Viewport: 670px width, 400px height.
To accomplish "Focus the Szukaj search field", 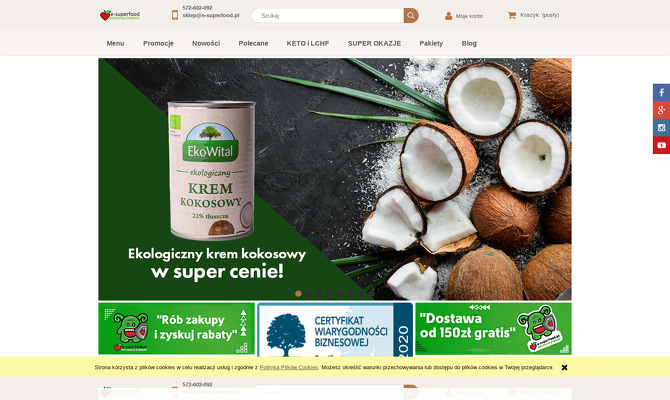I will click(x=328, y=15).
